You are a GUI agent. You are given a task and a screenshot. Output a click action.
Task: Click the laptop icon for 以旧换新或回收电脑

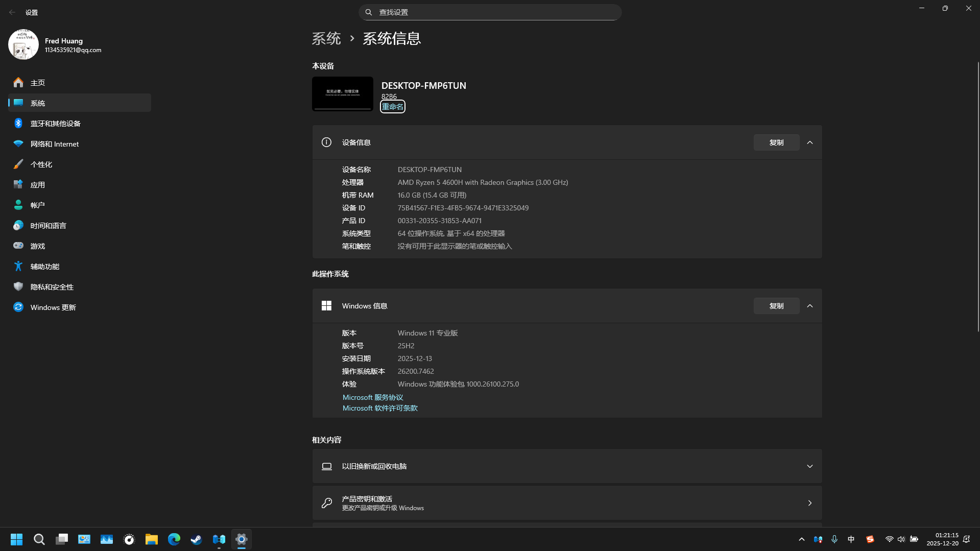tap(326, 466)
